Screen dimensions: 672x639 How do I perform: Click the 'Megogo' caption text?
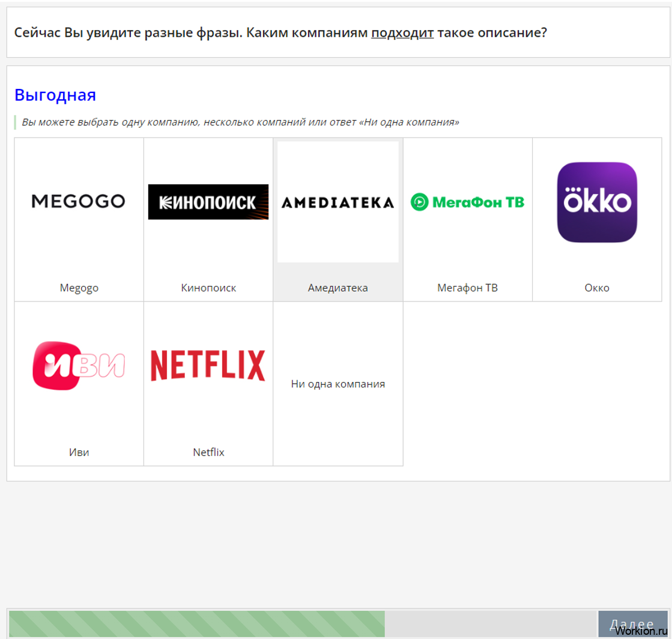pyautogui.click(x=79, y=288)
